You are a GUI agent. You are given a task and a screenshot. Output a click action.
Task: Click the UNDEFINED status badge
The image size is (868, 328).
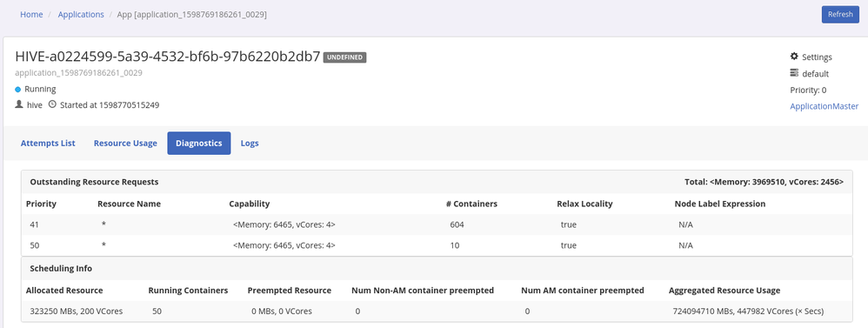pyautogui.click(x=345, y=57)
